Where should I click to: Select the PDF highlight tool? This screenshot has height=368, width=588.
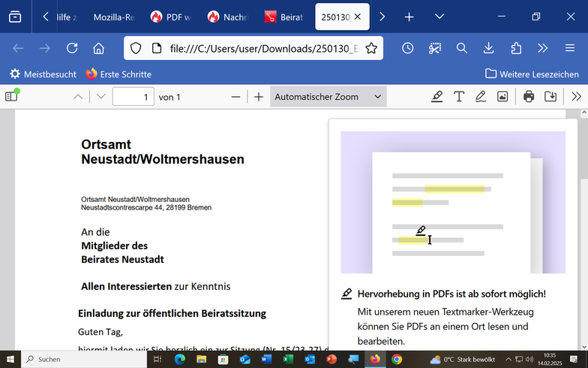tap(437, 96)
